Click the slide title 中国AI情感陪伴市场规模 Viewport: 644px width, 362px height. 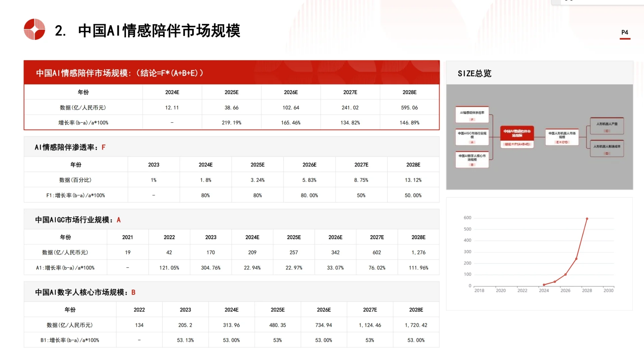[159, 31]
